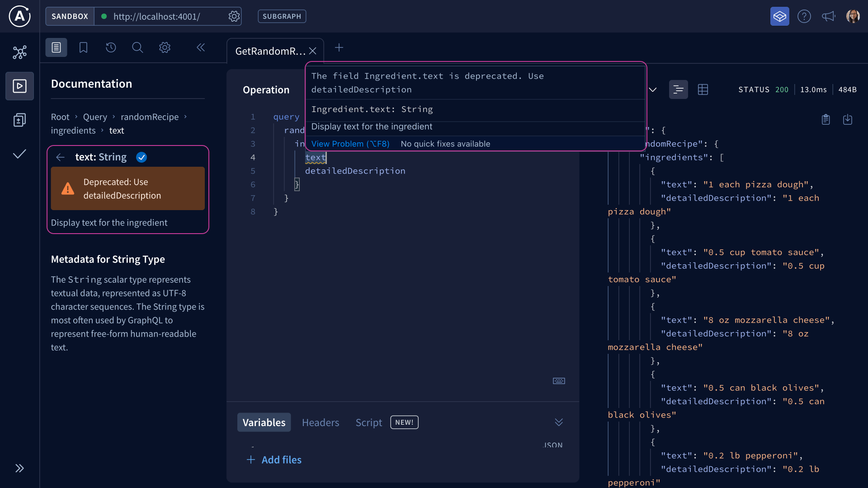This screenshot has height=488, width=868.
Task: Open the Explorer play icon in sidebar
Action: pos(19,86)
